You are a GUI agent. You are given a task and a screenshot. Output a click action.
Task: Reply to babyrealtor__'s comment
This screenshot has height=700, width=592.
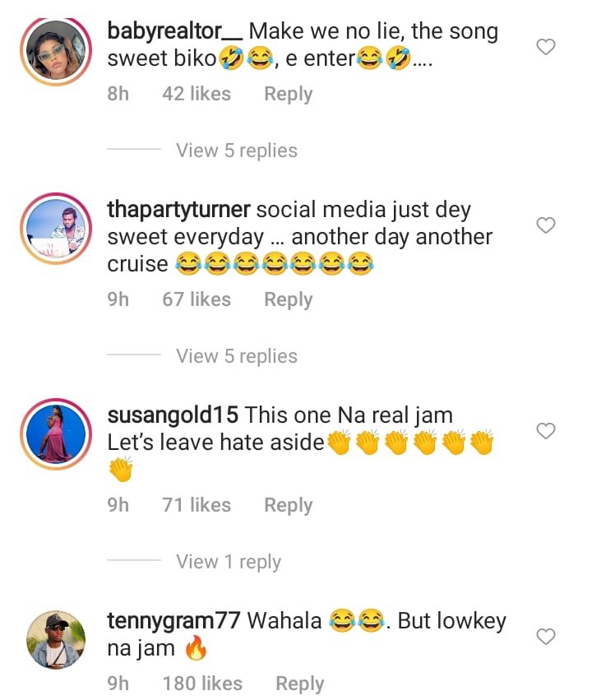click(x=288, y=95)
